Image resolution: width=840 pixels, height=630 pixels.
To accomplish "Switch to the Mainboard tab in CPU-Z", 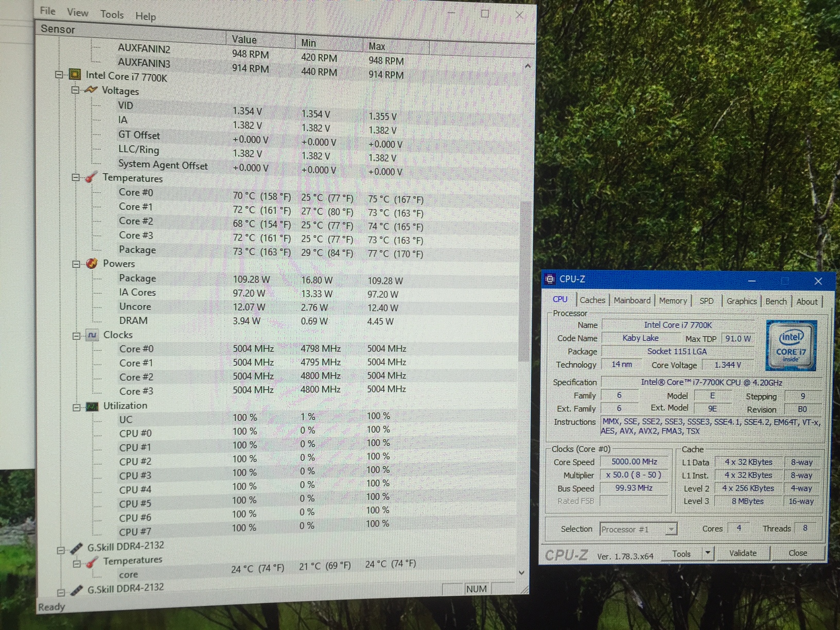I will tap(632, 301).
